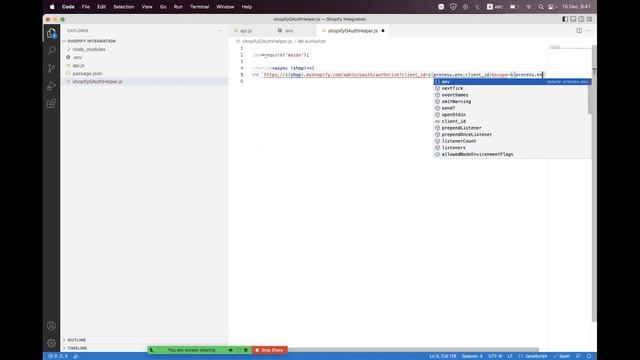This screenshot has height=360, width=640.
Task: Click the battery status icon
Action: [x=514, y=7]
